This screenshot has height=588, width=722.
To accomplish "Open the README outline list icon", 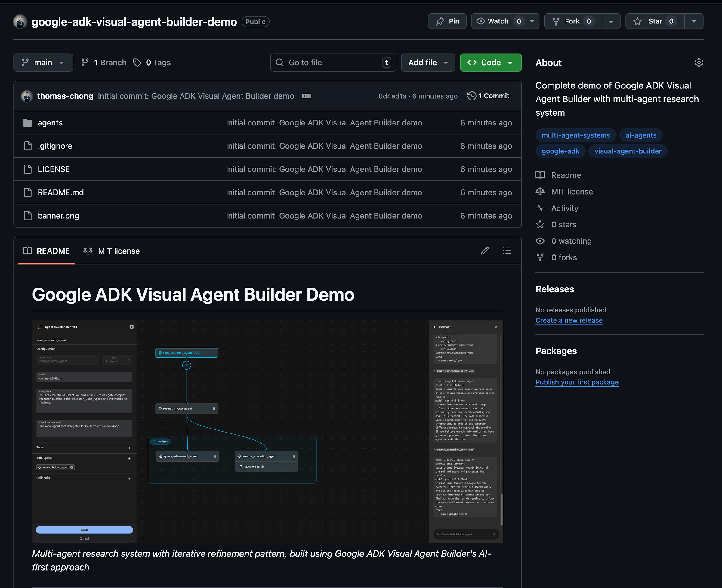I will point(507,251).
